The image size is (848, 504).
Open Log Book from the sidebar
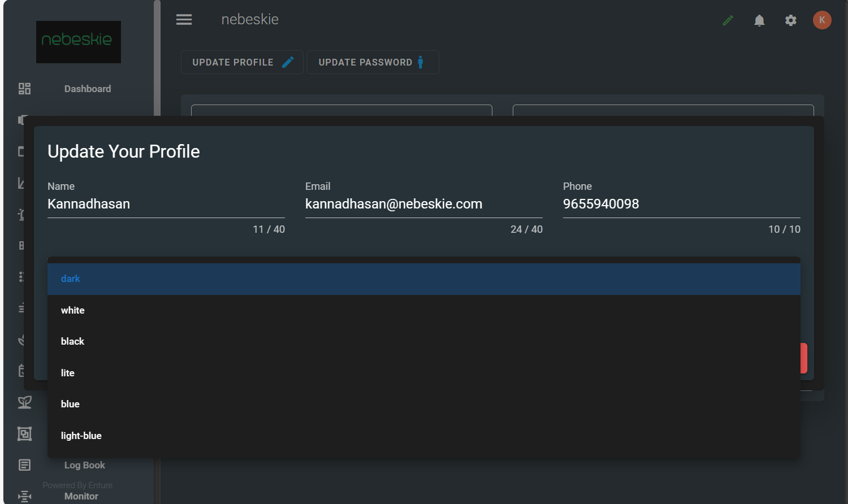85,465
